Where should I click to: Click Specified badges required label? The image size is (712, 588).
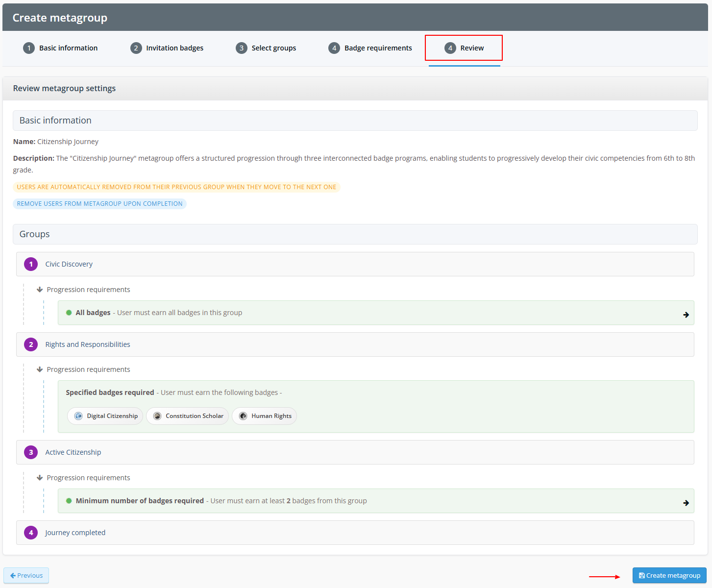point(110,392)
